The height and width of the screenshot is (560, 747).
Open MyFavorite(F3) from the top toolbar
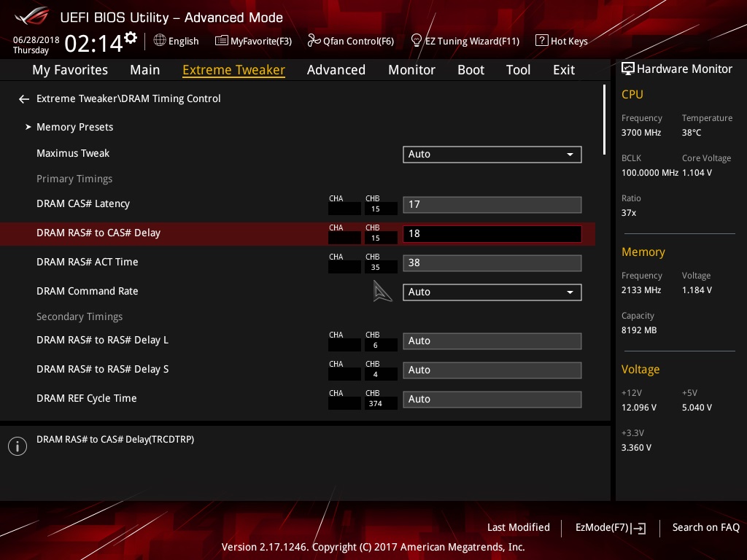pos(253,41)
